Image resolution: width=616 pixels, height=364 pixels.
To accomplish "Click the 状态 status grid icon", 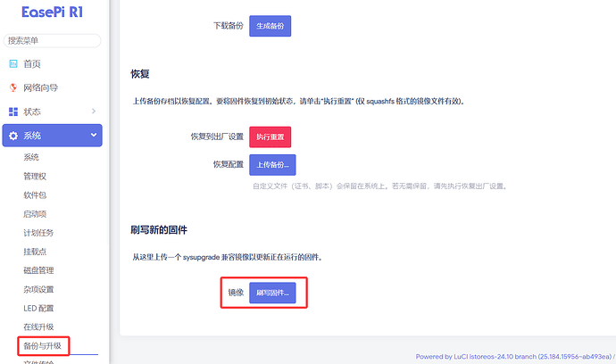I will click(x=13, y=112).
